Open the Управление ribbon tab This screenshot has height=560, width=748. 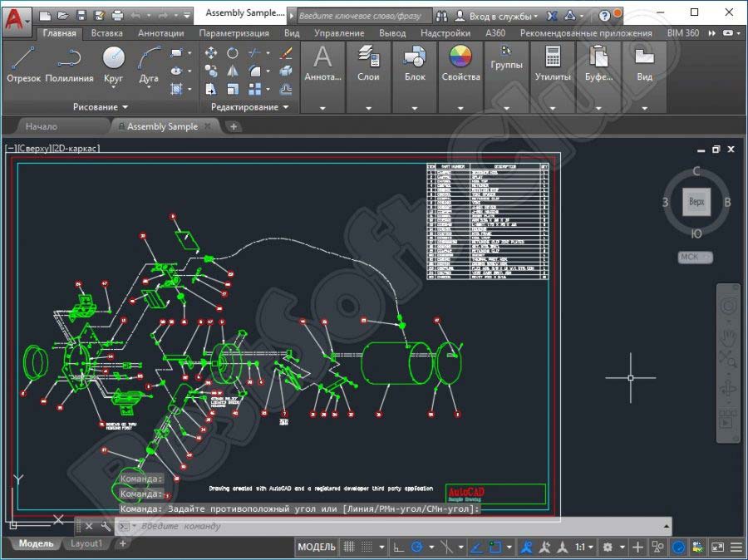point(339,33)
